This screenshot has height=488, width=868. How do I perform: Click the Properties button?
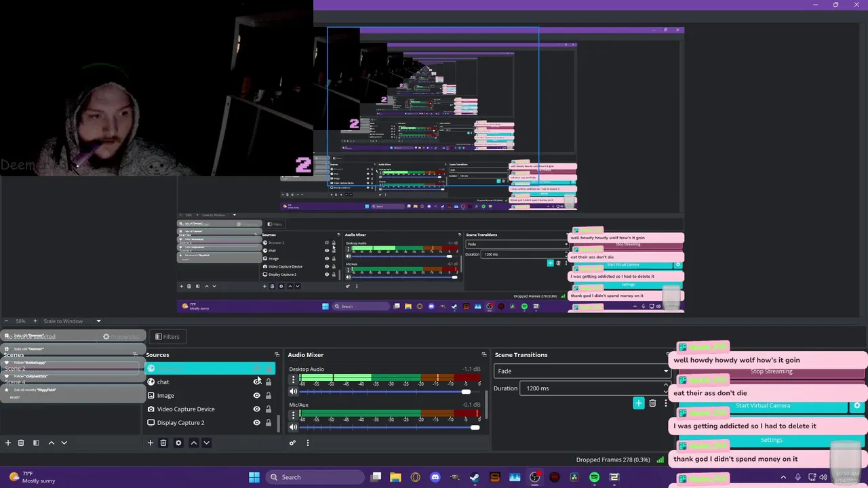coord(121,336)
